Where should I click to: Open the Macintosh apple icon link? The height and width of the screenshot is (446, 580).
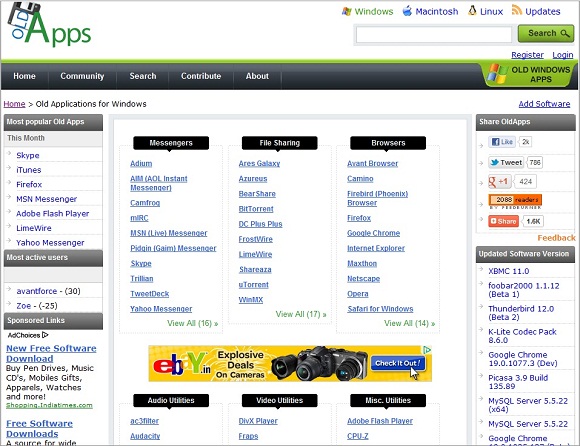[x=407, y=11]
